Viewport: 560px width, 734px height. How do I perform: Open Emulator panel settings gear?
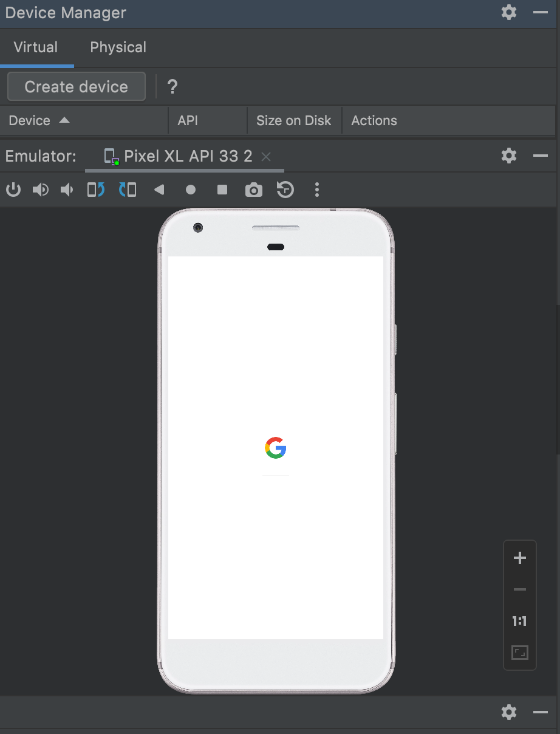[x=509, y=156]
